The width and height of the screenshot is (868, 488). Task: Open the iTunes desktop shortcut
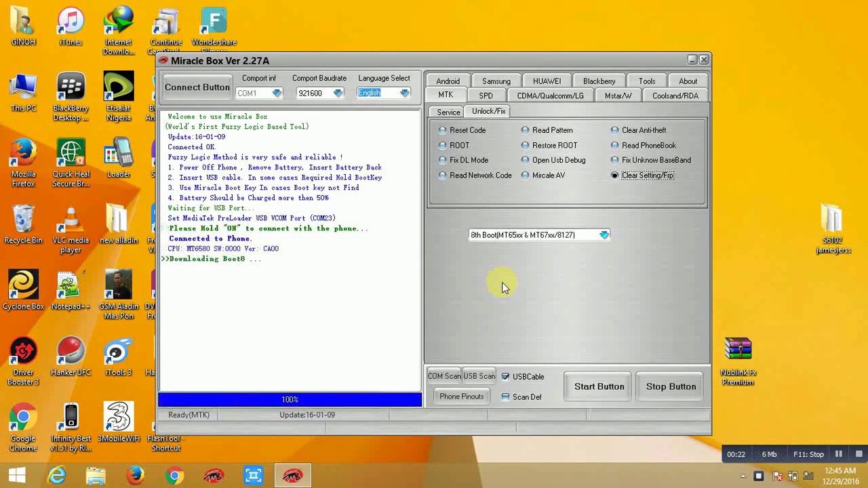(x=71, y=27)
